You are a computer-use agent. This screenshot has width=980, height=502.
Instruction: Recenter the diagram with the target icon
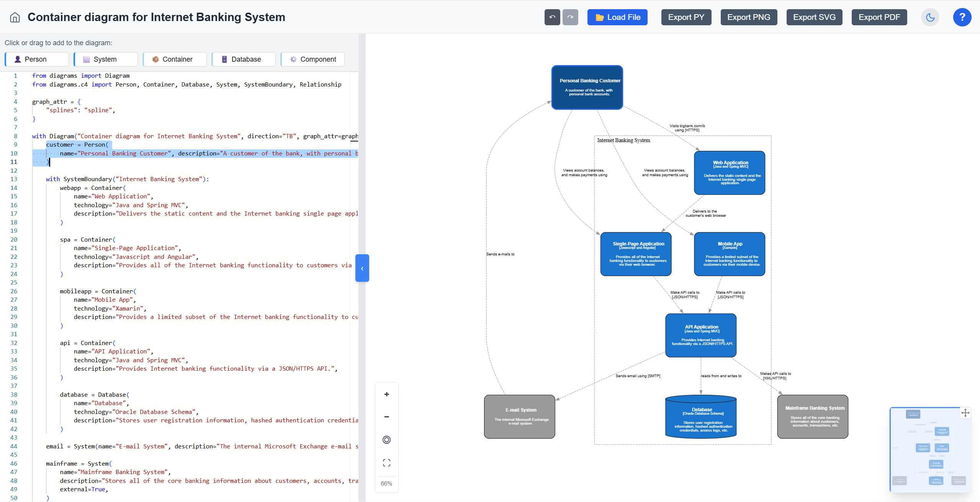click(x=386, y=440)
